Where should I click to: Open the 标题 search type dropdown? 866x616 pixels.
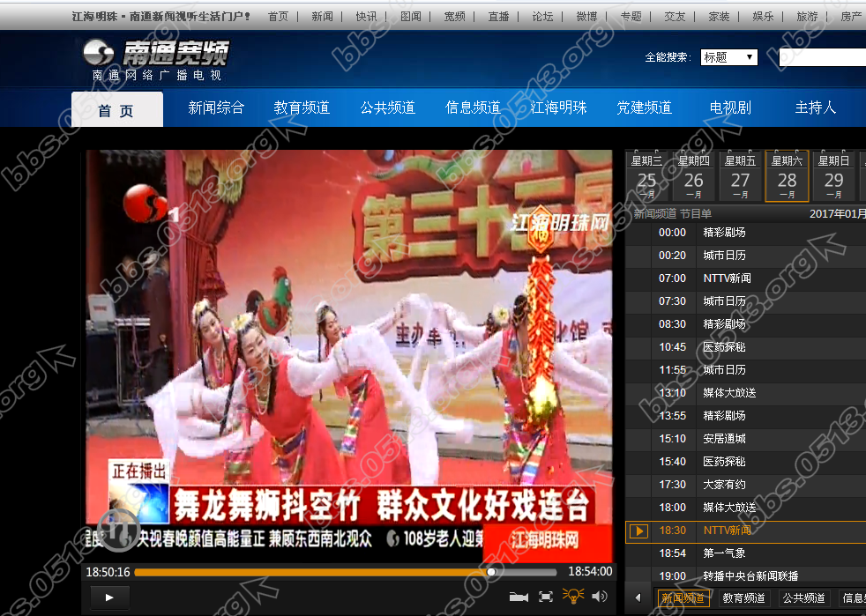[x=729, y=56]
